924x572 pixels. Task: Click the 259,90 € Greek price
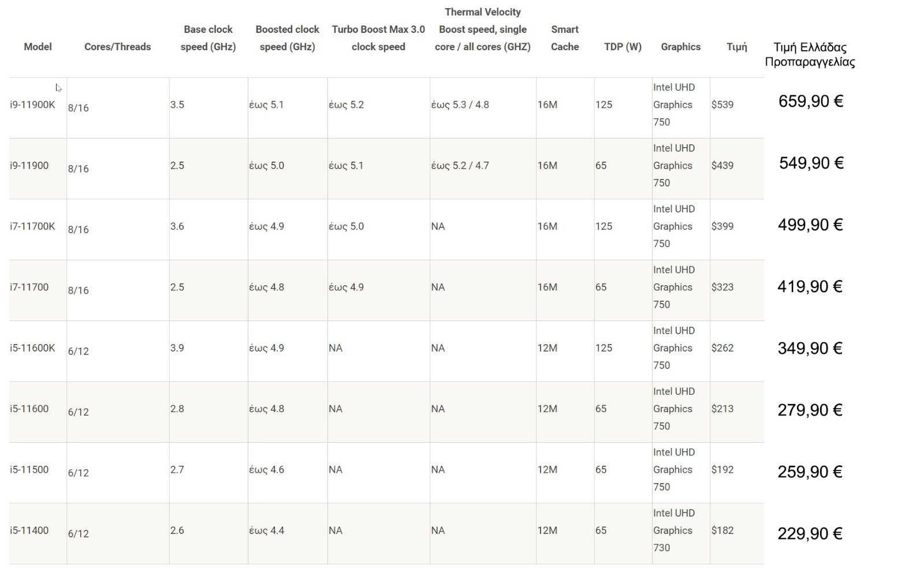pos(810,472)
